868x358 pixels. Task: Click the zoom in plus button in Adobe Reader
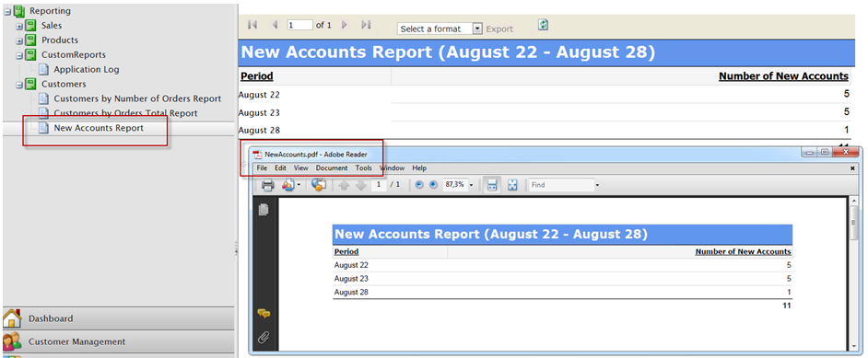pos(433,185)
